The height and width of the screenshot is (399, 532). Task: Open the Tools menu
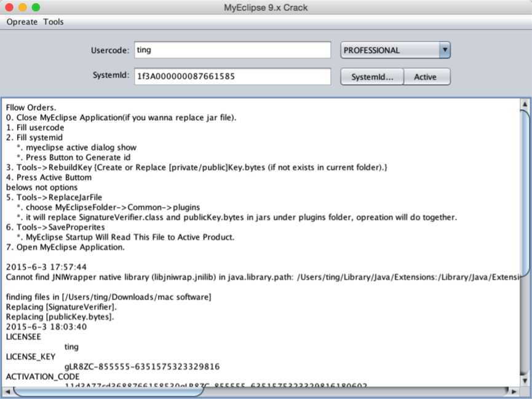54,22
